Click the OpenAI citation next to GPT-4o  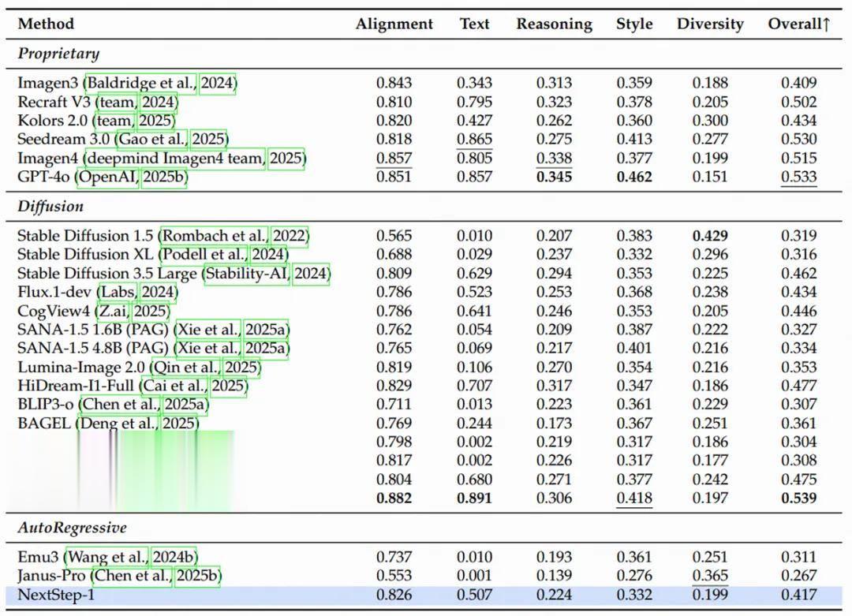point(108,177)
